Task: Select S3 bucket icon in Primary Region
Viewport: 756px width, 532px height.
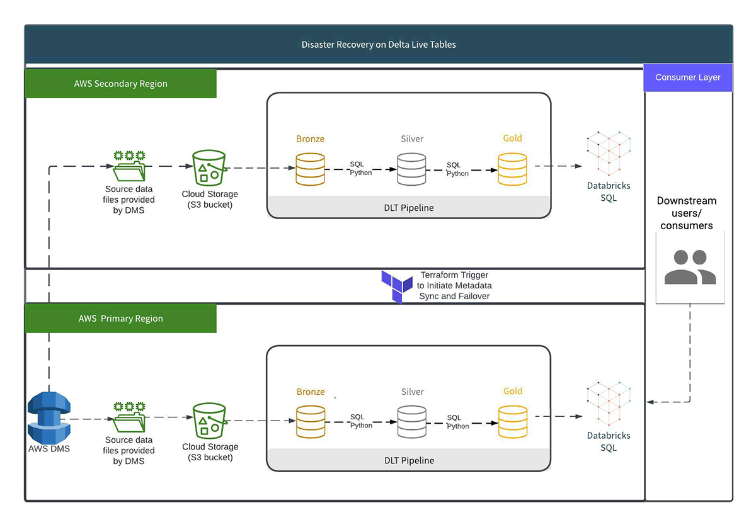Action: 210,420
